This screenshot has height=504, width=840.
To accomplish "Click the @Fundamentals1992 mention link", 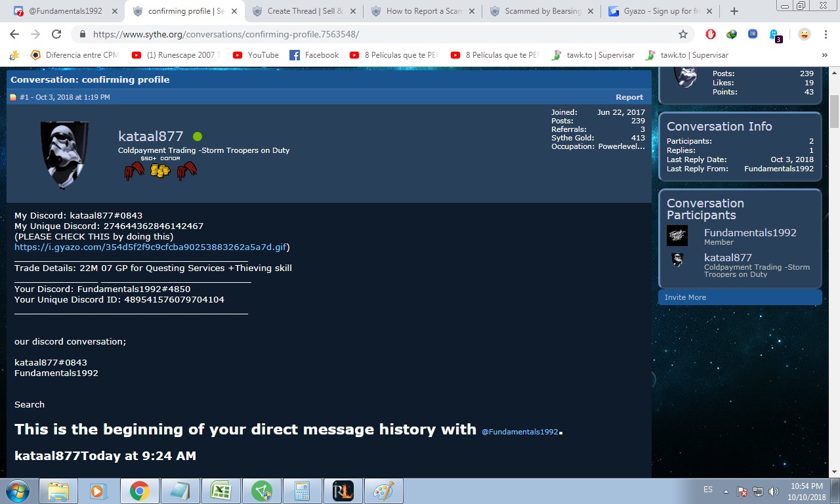I will [x=520, y=432].
